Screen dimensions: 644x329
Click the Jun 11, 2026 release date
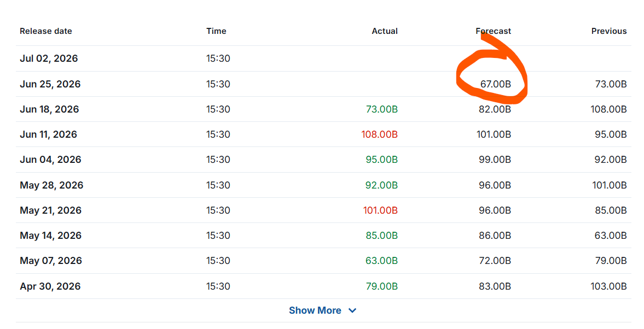pyautogui.click(x=48, y=134)
